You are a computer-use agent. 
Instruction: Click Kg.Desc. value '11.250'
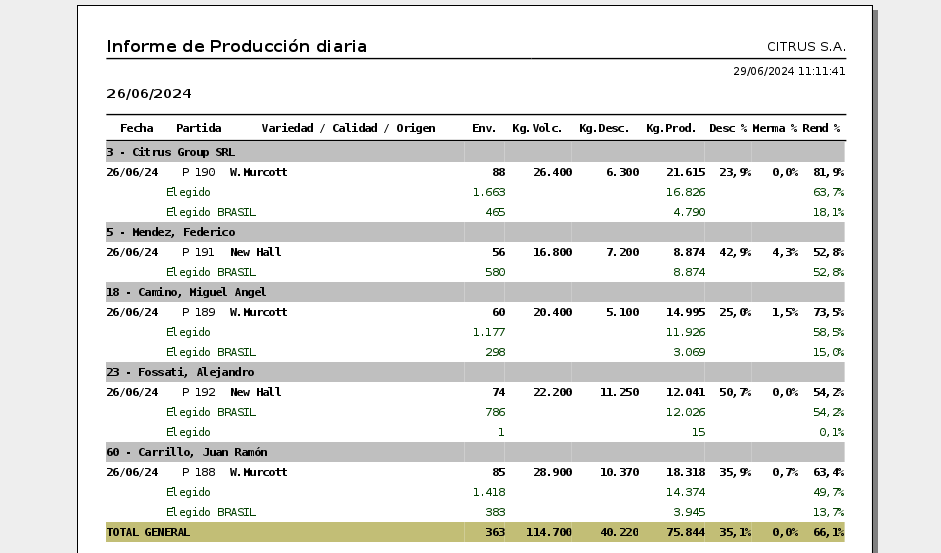coord(620,391)
